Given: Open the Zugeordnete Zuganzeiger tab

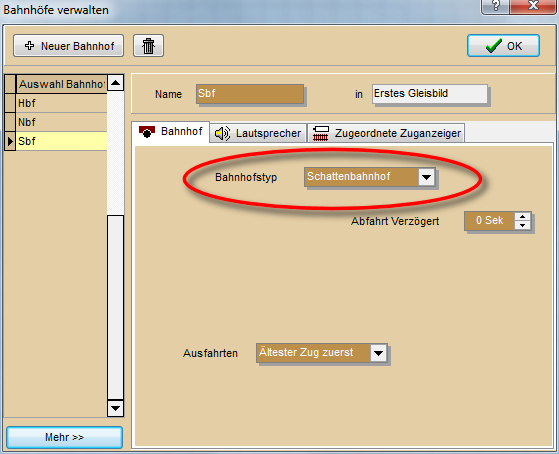Looking at the screenshot, I should coord(386,133).
